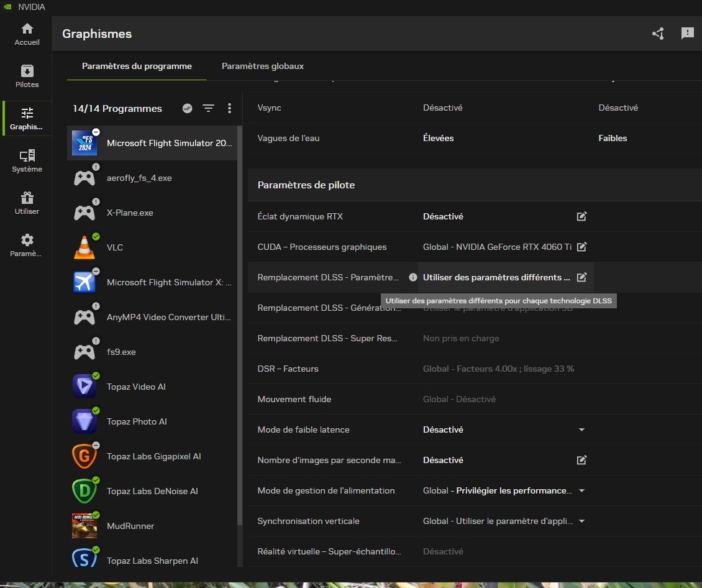Expand the Synchronisation verticale dropdown

[x=581, y=521]
